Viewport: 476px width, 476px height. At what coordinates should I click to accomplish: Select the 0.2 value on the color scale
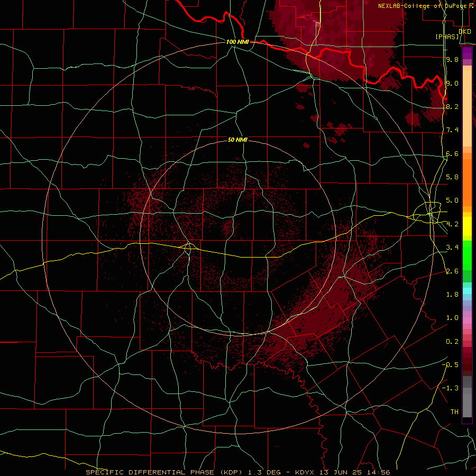click(x=452, y=342)
